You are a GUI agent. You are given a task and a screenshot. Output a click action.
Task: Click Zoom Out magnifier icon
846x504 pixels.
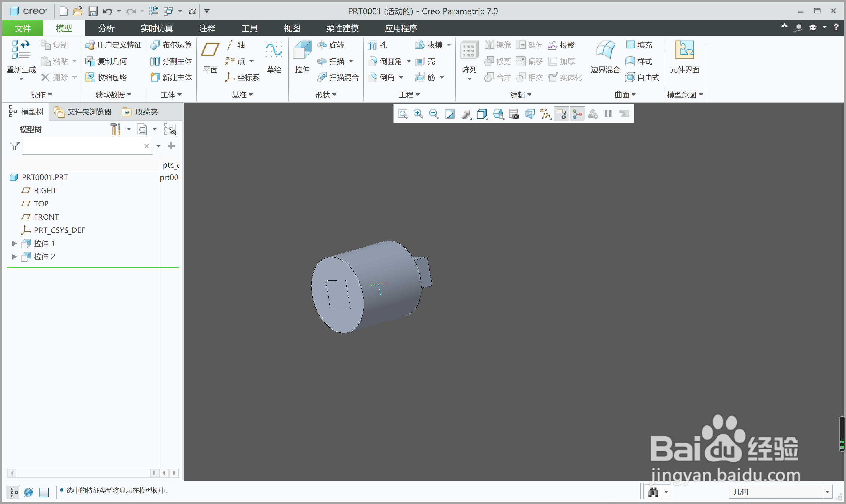pyautogui.click(x=434, y=114)
